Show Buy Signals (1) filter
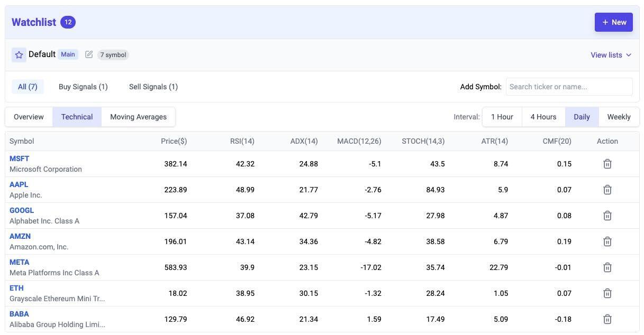 83,87
